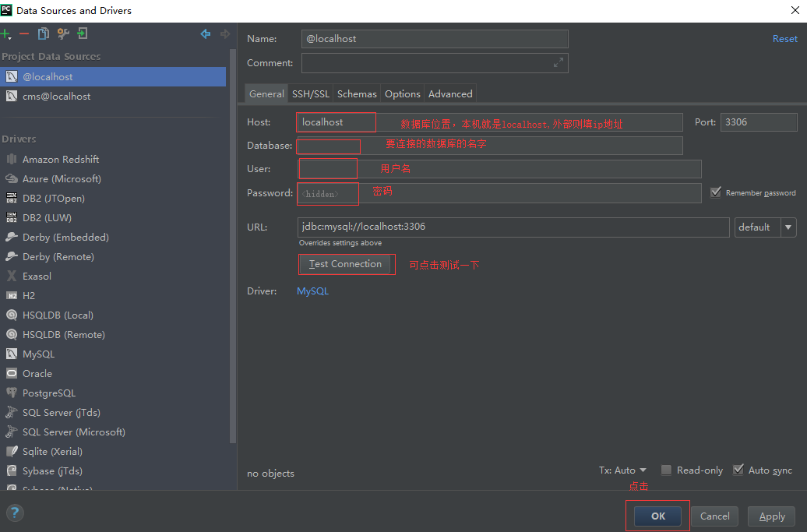Viewport: 807px width, 532px height.
Task: Click the Host input field
Action: coord(490,122)
